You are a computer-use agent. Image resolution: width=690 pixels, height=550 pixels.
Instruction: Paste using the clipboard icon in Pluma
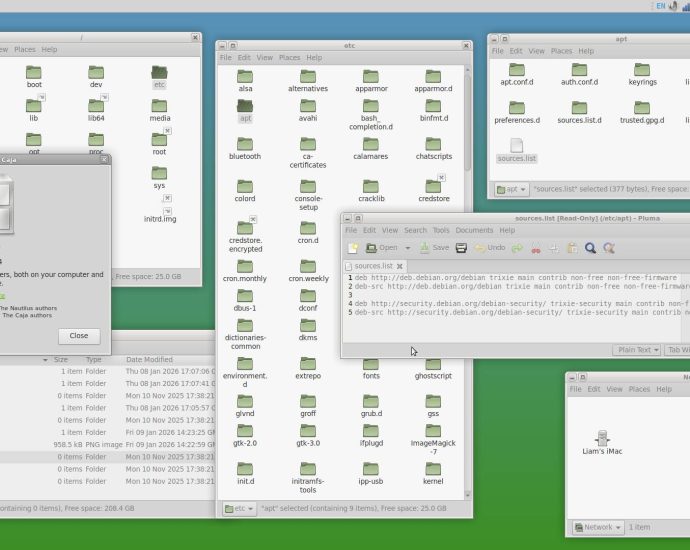(x=572, y=249)
